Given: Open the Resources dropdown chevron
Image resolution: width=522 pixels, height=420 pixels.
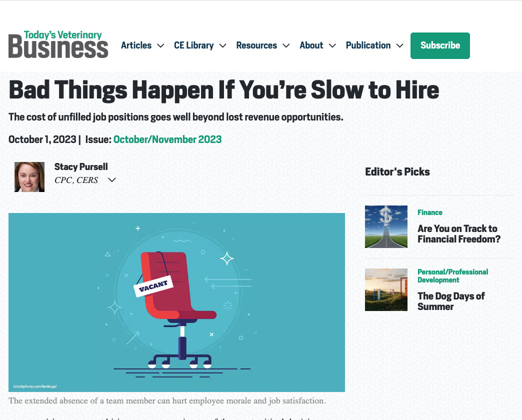Looking at the screenshot, I should click(x=286, y=45).
